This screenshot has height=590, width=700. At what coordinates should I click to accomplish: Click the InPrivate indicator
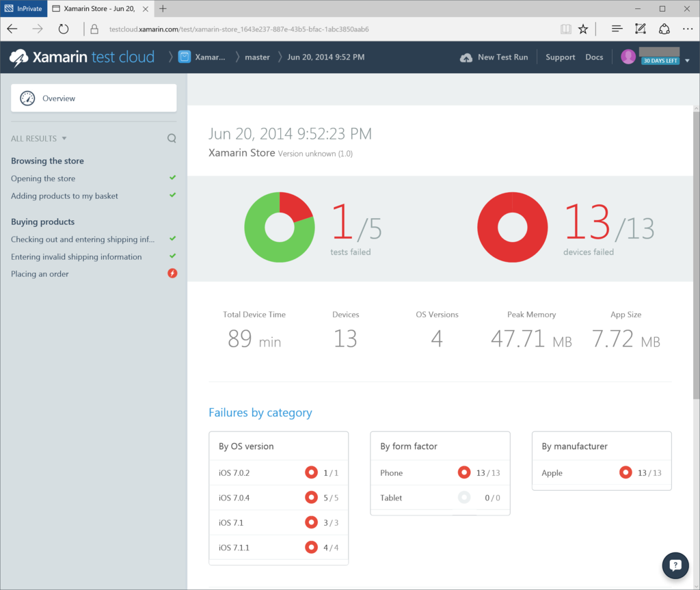[x=24, y=8]
